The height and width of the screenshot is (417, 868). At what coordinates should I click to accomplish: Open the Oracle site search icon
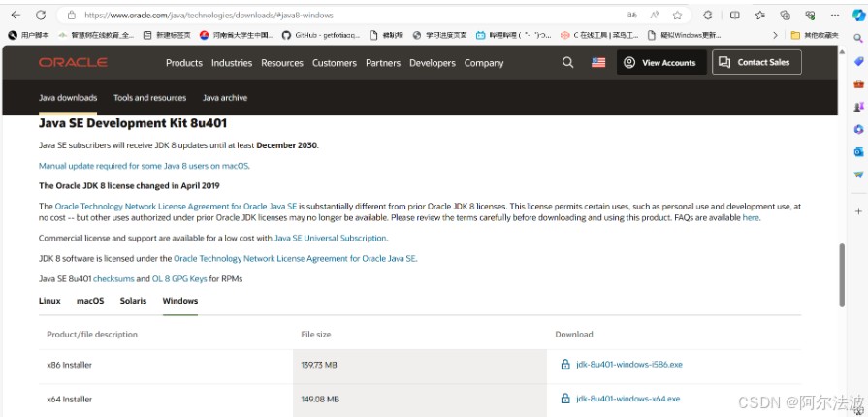(568, 63)
